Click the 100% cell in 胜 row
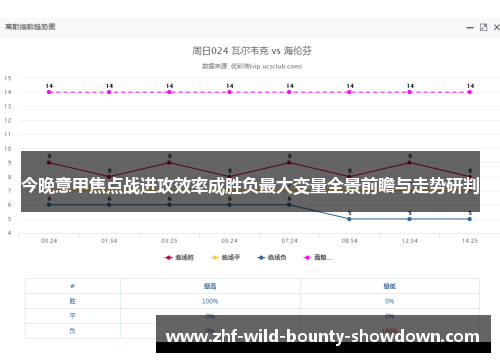Screen dimensions: 500x362 coord(210,301)
